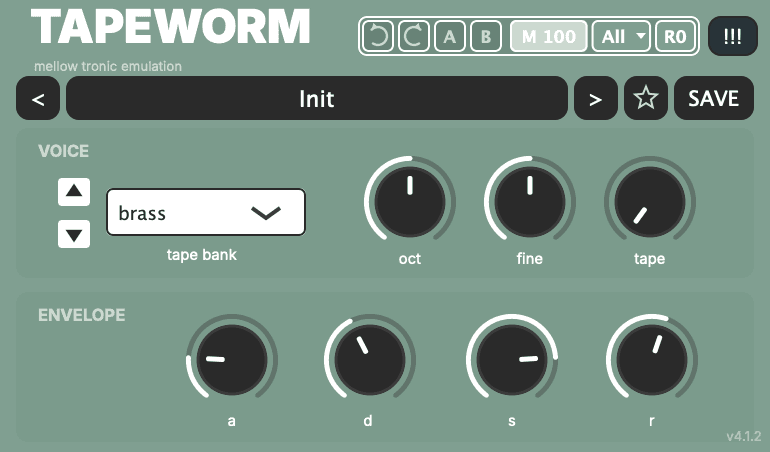Switch to preset slot A
This screenshot has width=770, height=452.
coord(449,36)
